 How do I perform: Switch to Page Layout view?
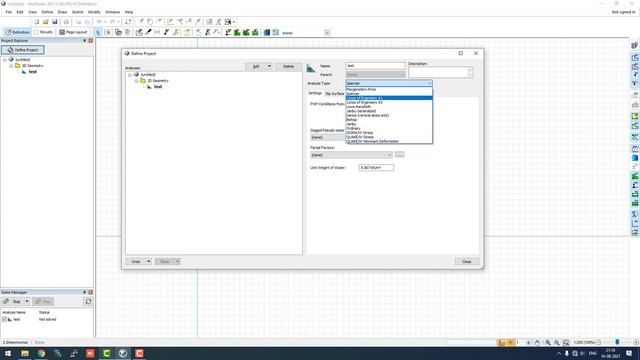click(x=73, y=32)
